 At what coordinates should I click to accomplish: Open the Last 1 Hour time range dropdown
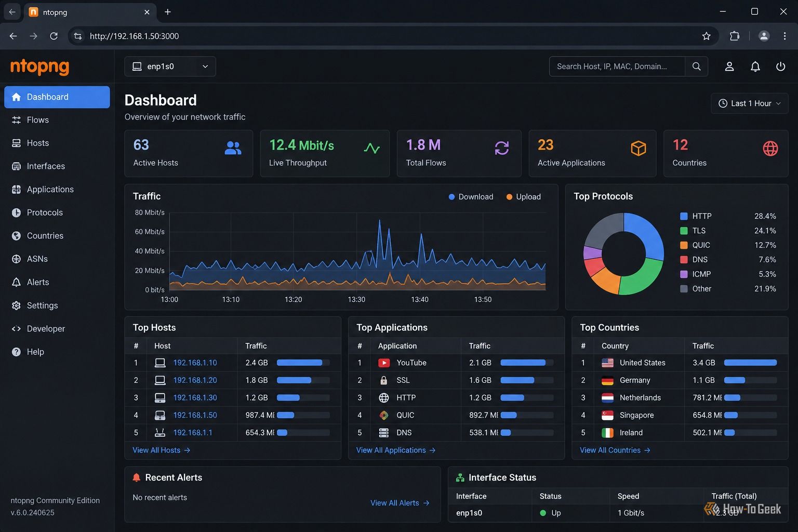point(749,103)
